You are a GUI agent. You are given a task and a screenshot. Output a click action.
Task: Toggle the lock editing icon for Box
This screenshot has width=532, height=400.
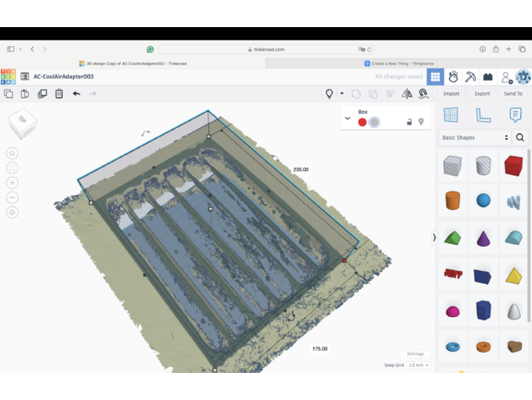click(409, 122)
